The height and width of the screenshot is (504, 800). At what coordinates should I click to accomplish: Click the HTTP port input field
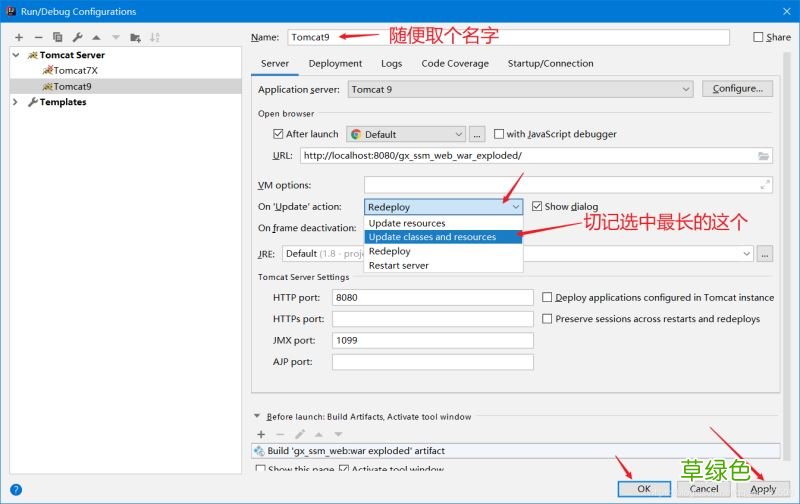tap(432, 298)
